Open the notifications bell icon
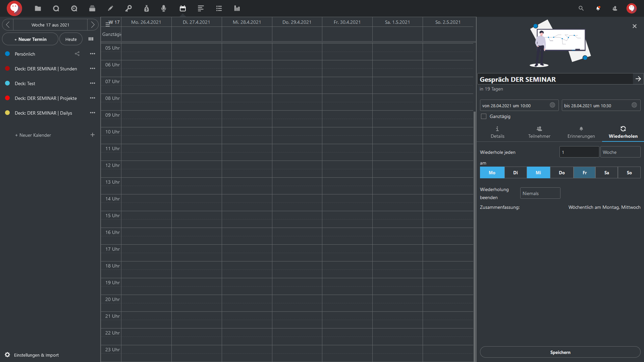The image size is (644, 362). point(598,8)
